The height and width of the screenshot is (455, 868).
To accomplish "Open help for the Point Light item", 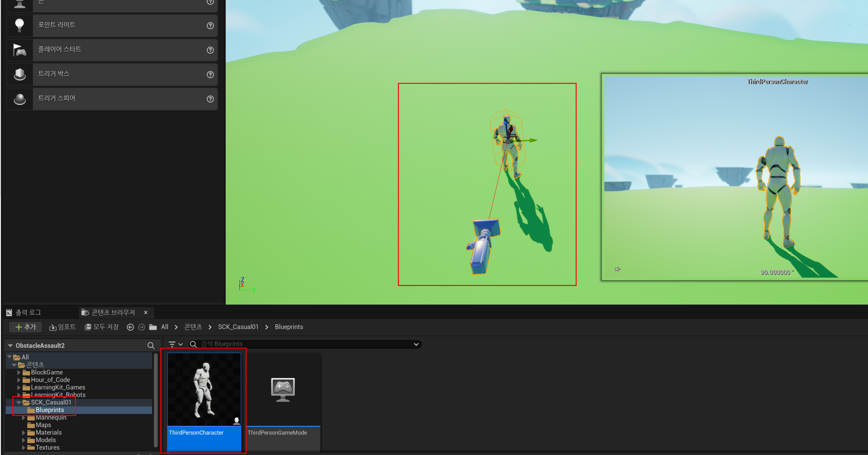I will (210, 26).
